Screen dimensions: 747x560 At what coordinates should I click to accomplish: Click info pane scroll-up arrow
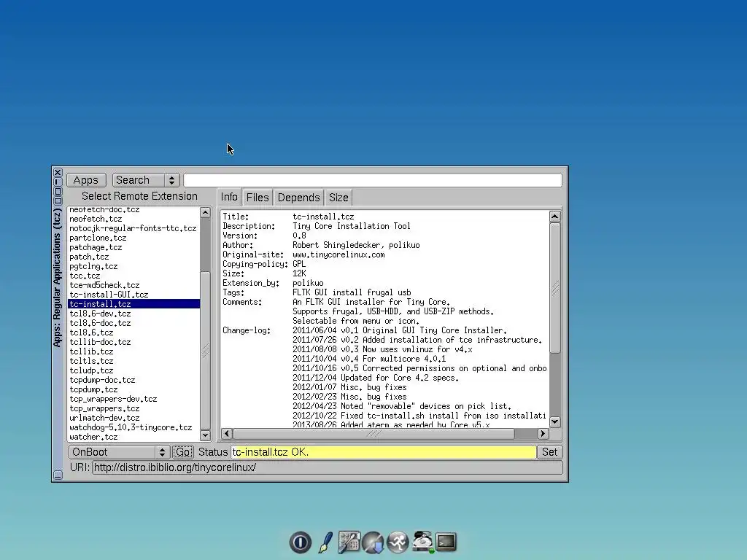555,217
